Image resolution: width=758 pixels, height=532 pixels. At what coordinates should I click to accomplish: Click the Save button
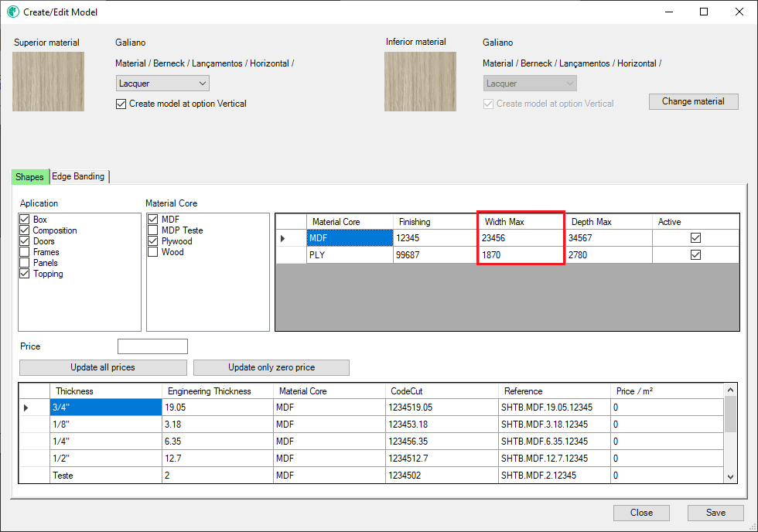pos(715,513)
